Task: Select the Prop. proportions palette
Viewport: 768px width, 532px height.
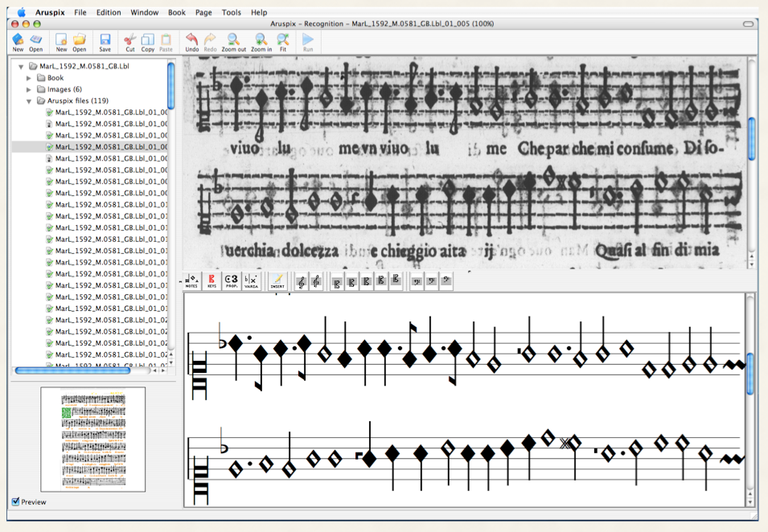Action: click(231, 281)
